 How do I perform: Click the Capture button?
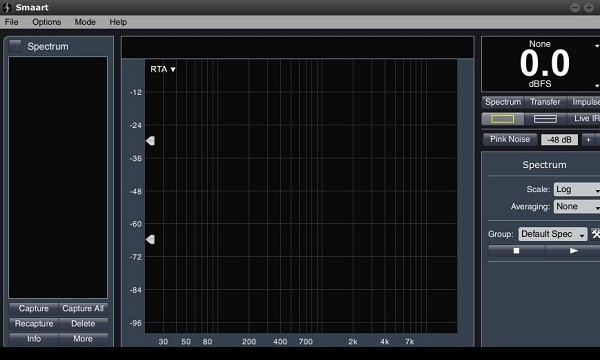34,308
